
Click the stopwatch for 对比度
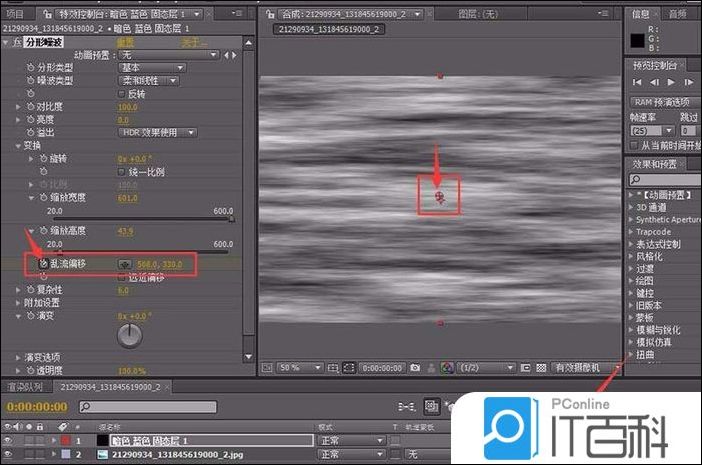30,107
